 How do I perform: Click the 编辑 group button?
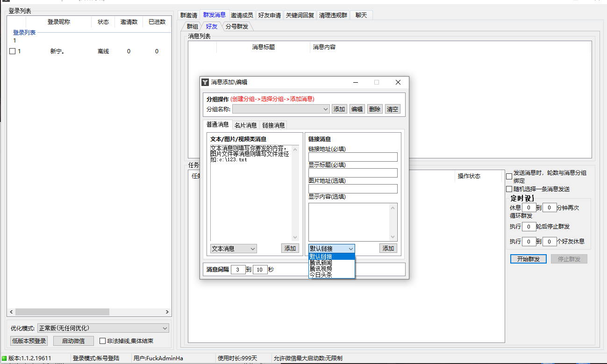[357, 109]
